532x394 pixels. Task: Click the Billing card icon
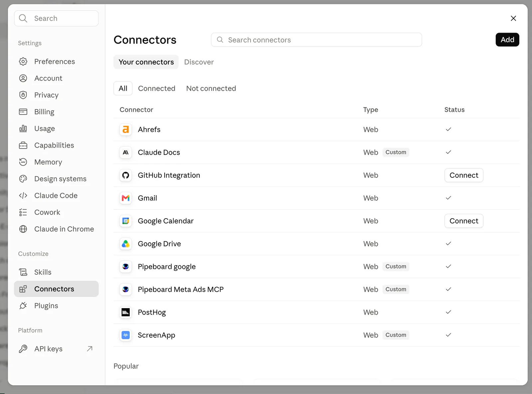(23, 112)
